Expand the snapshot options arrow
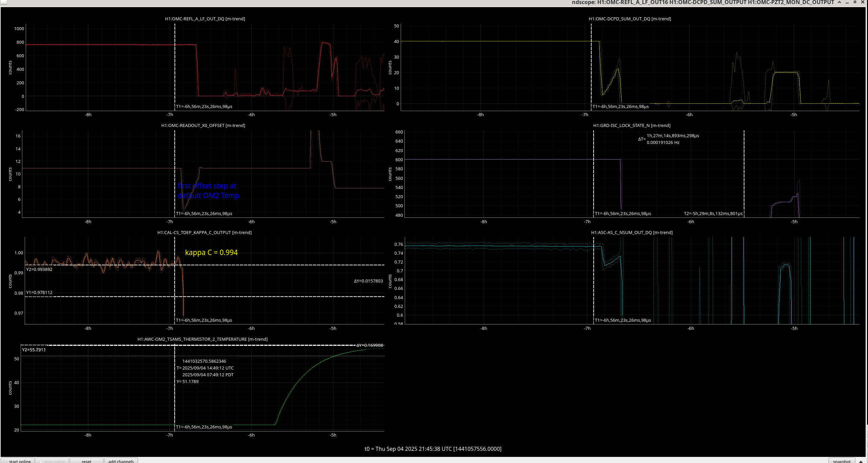 tap(861, 461)
